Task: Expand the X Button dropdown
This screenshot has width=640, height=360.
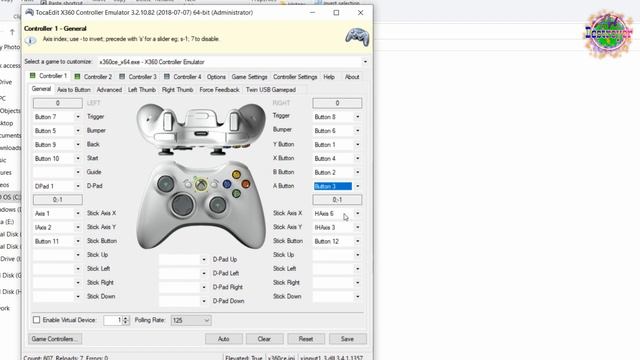Action: point(357,159)
